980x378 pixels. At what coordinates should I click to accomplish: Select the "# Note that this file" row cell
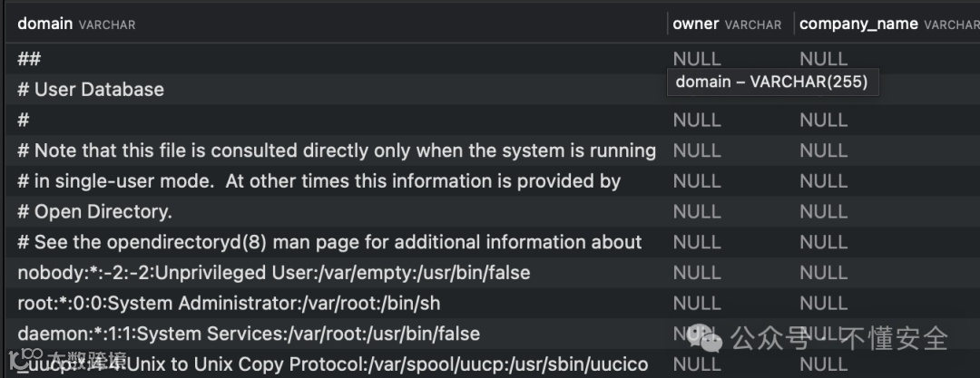[x=336, y=150]
